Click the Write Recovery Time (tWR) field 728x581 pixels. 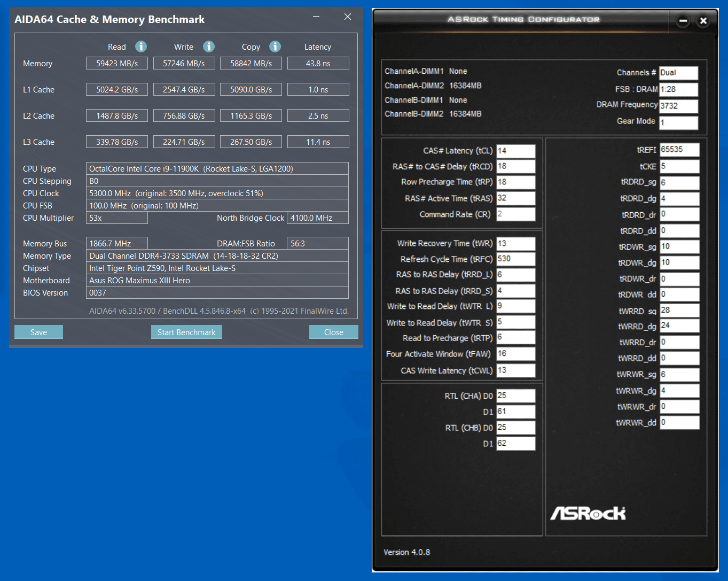point(516,244)
